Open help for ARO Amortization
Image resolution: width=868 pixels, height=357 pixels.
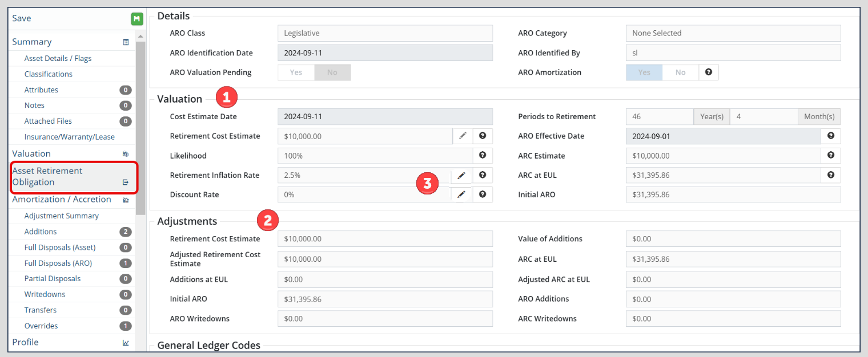[x=709, y=72]
